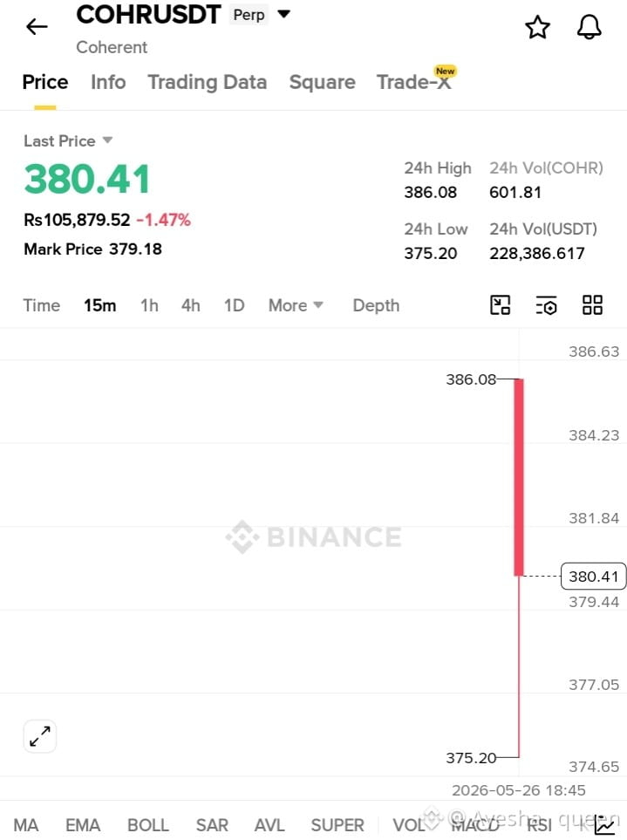The image size is (627, 840).
Task: Open the indicator chart icon at bottom right
Action: tap(604, 825)
